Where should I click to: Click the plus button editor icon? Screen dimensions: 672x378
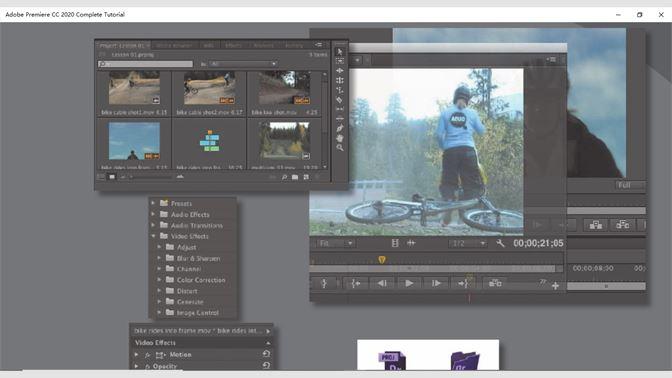(555, 286)
